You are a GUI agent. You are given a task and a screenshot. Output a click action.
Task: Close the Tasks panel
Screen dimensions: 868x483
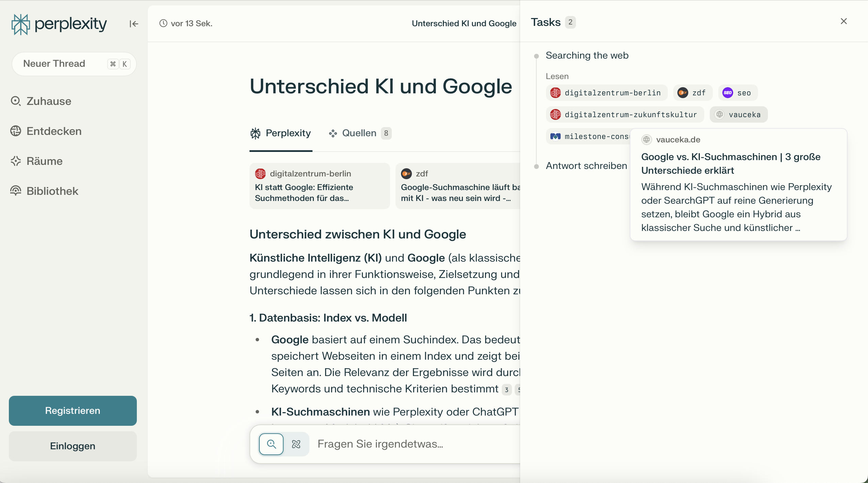point(844,21)
